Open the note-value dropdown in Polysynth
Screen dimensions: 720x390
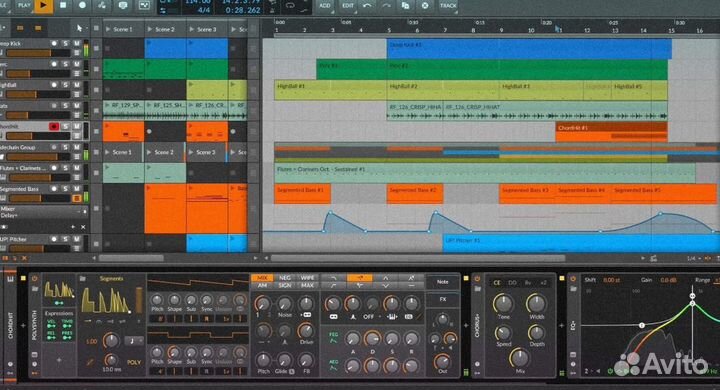click(134, 341)
